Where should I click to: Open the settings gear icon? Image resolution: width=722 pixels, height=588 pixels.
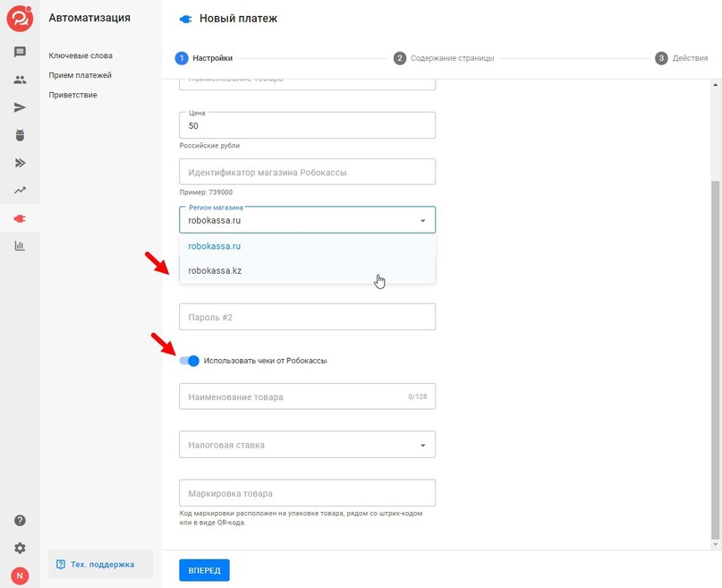tap(20, 548)
